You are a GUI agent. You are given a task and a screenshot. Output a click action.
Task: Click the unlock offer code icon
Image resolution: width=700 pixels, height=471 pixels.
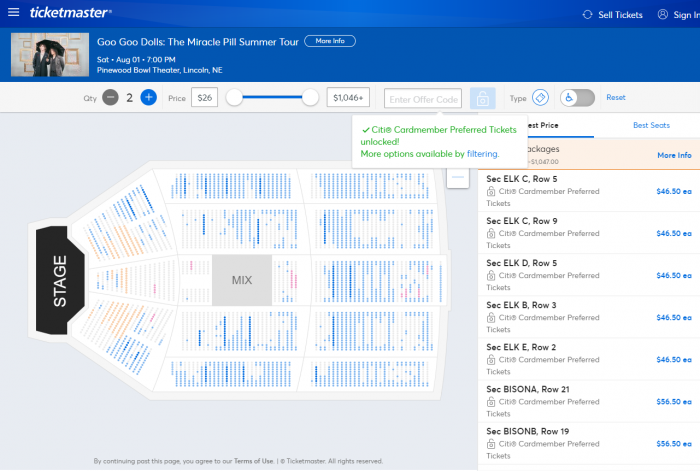click(x=482, y=98)
